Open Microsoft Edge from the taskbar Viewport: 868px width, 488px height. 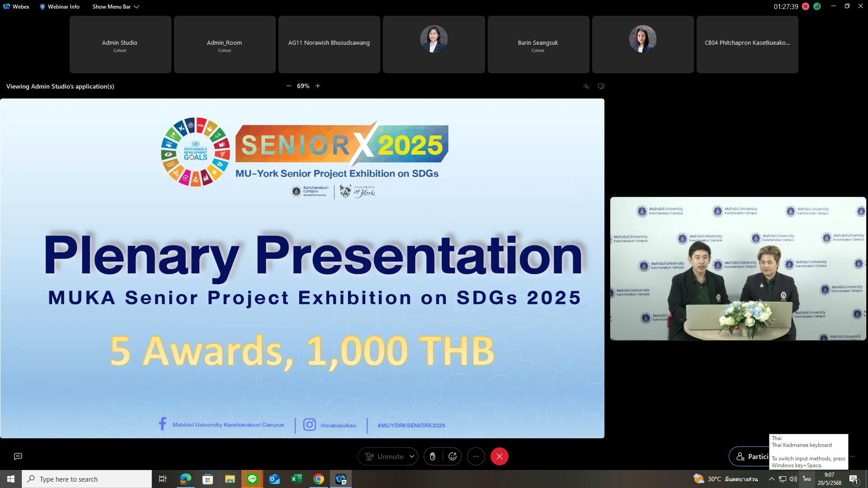pyautogui.click(x=185, y=479)
